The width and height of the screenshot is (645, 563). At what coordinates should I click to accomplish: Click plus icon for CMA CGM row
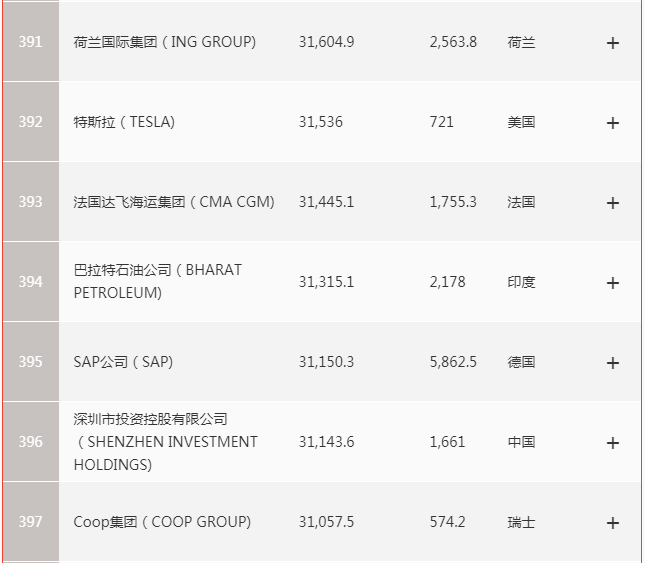point(613,203)
